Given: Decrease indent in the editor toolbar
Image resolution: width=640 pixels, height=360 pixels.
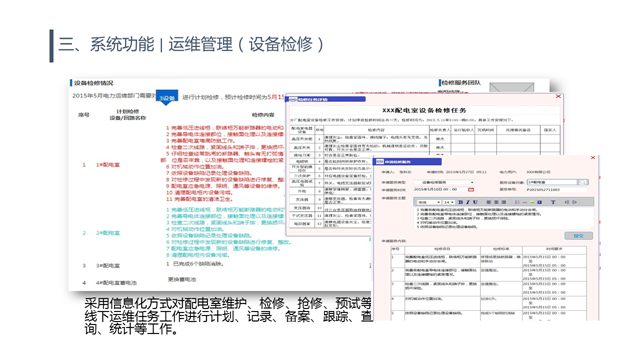Looking at the screenshot, I should click(567, 202).
